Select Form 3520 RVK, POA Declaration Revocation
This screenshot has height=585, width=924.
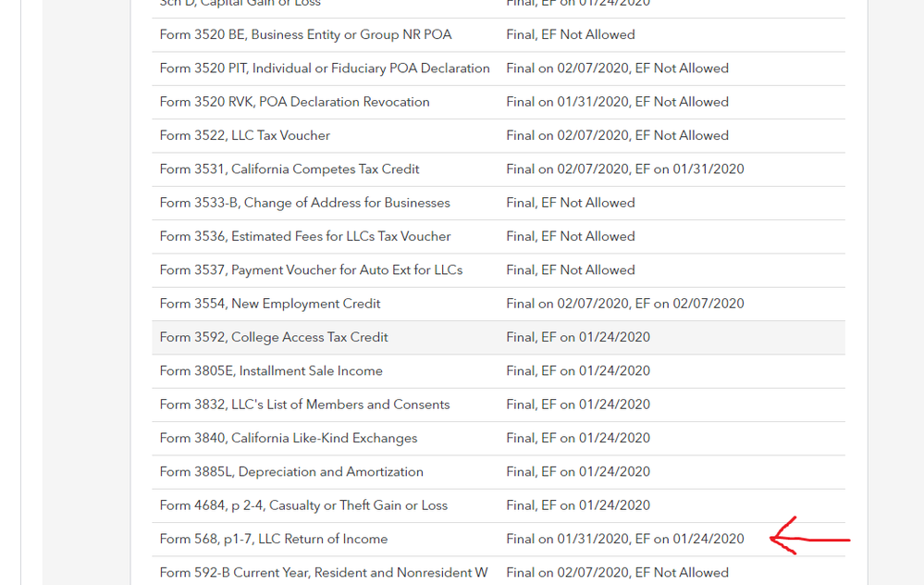(294, 102)
